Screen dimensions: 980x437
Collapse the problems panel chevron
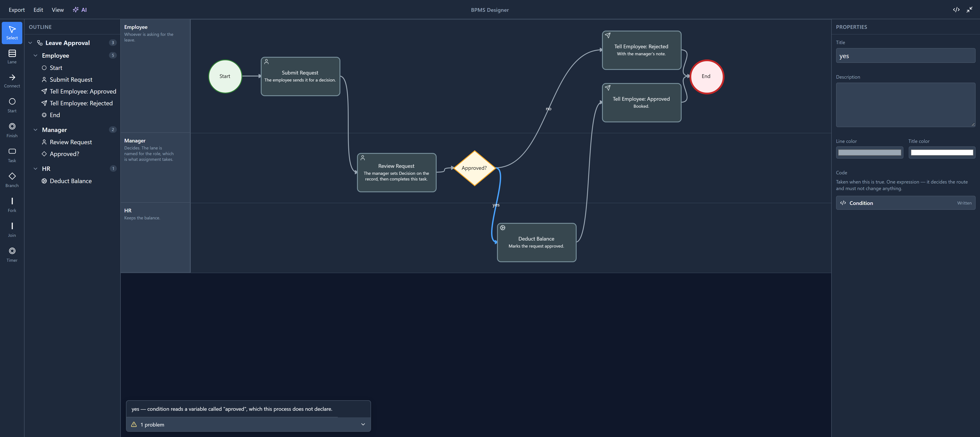[x=363, y=425]
